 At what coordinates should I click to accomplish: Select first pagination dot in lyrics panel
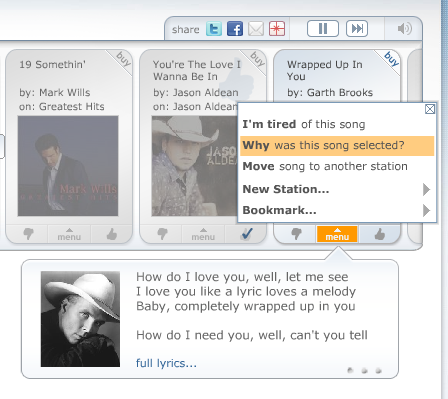[x=350, y=370]
